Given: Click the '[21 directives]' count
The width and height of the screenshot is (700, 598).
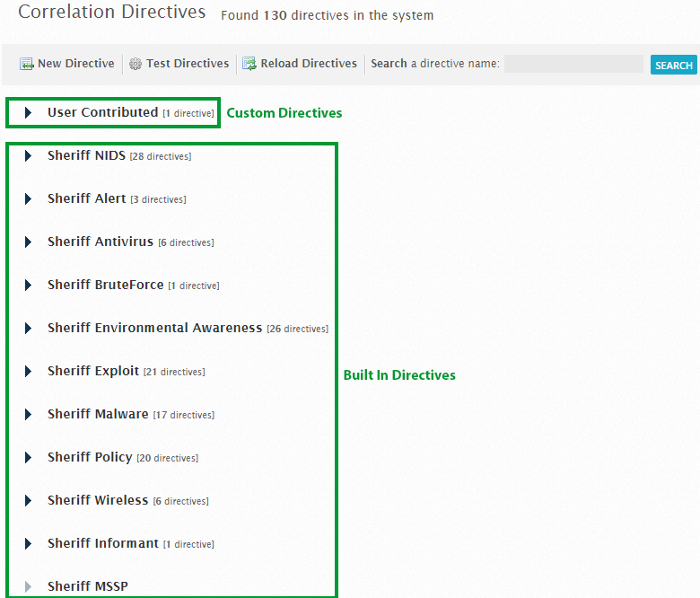Looking at the screenshot, I should click(x=174, y=372).
